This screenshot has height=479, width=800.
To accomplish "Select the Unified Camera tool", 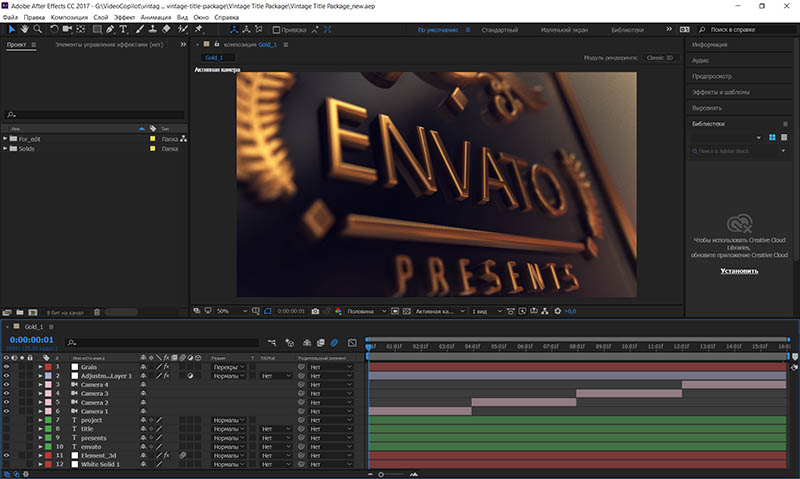I will [x=67, y=30].
